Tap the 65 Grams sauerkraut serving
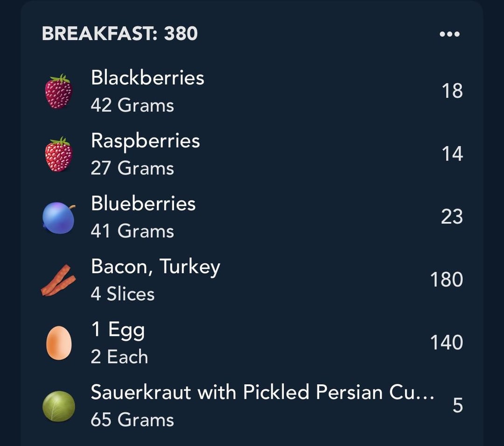Screen dimensions: 504x446 point(132,420)
